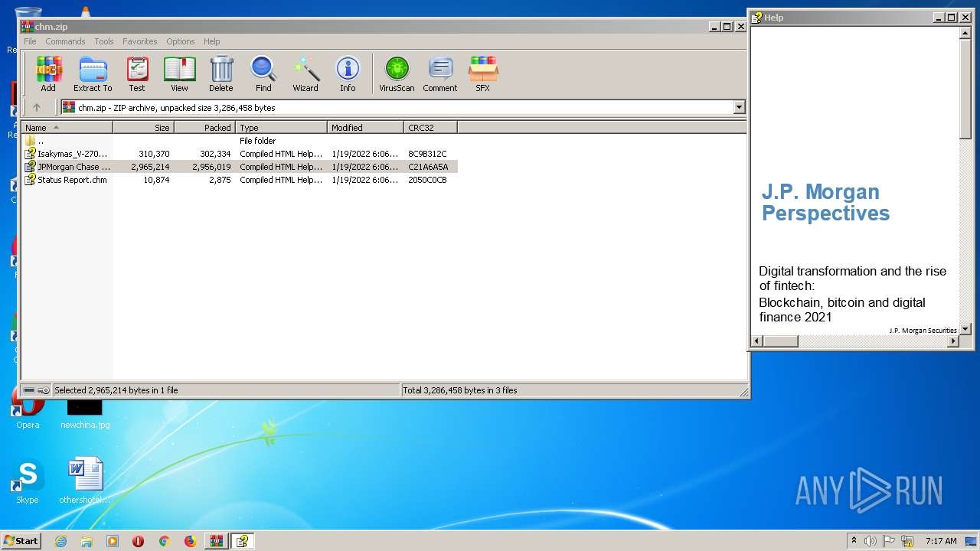Click the Extract To toolbar icon

[93, 74]
